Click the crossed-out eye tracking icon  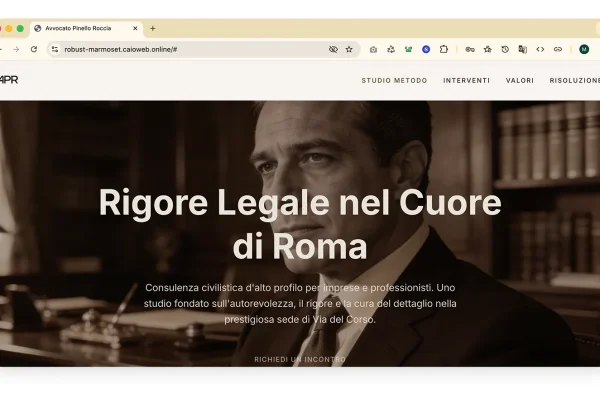[333, 49]
